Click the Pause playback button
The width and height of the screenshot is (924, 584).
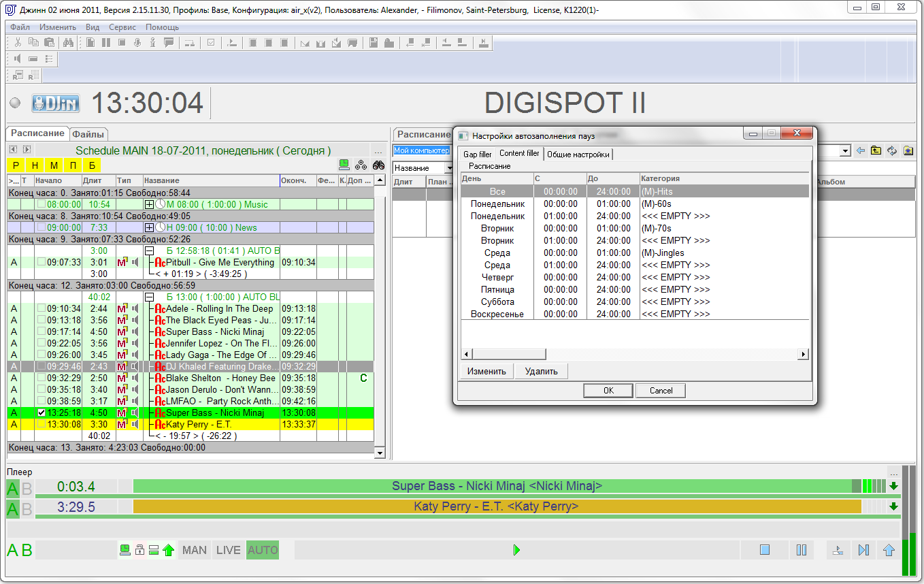click(x=802, y=550)
